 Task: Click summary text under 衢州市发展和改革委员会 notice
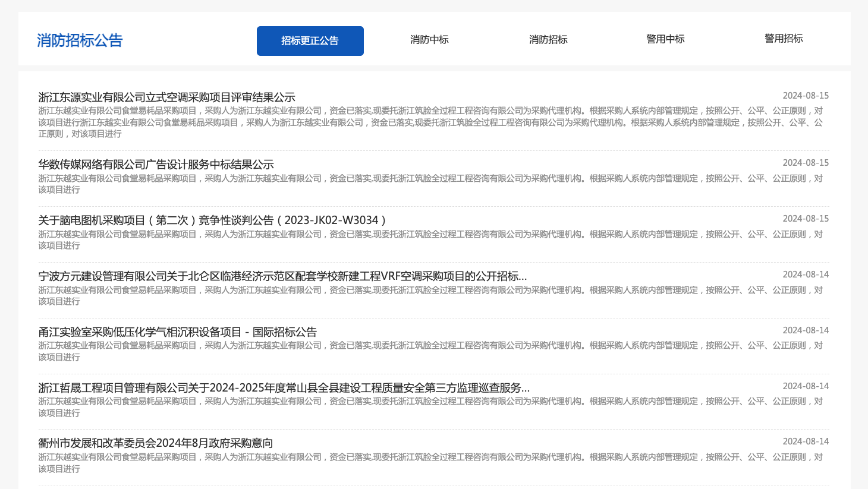430,463
